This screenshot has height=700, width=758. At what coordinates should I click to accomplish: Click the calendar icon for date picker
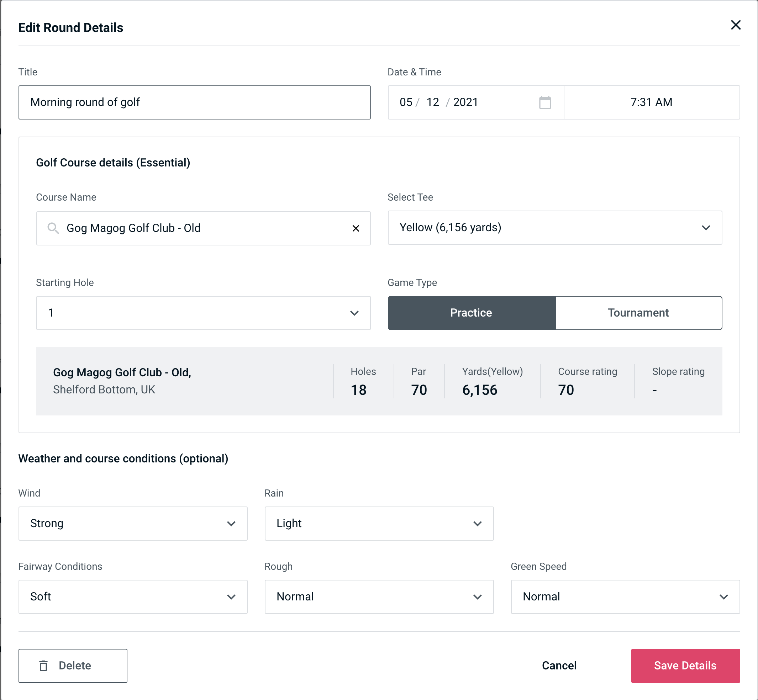click(545, 102)
